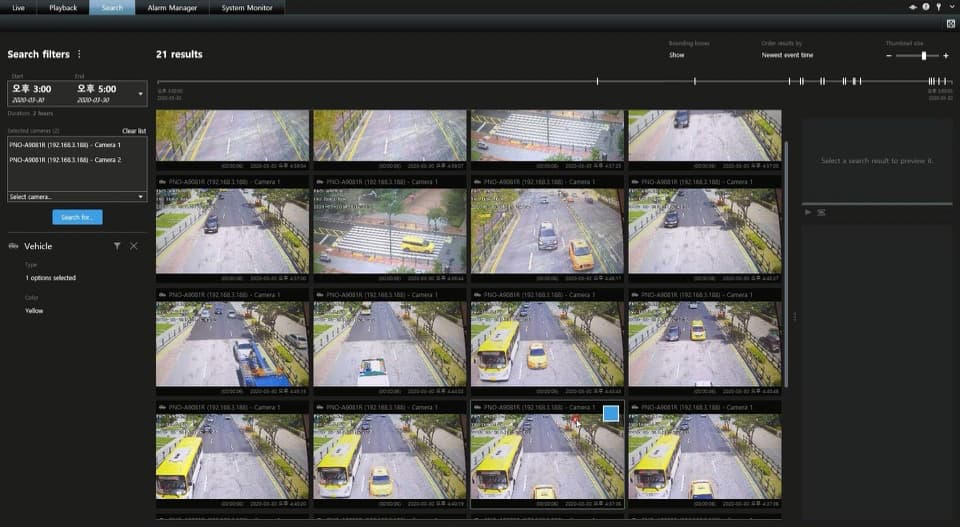The width and height of the screenshot is (960, 527).
Task: Adjust the Thumbnail size slider handle
Action: point(924,56)
